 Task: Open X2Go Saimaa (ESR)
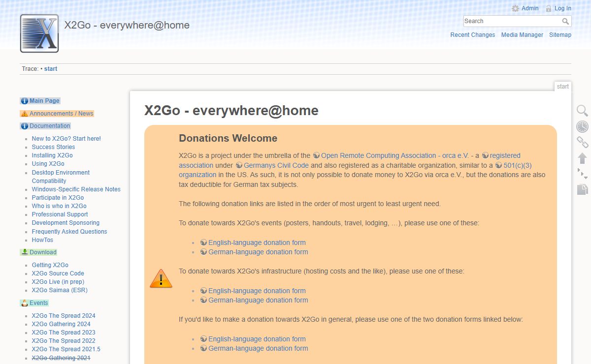[x=60, y=290]
